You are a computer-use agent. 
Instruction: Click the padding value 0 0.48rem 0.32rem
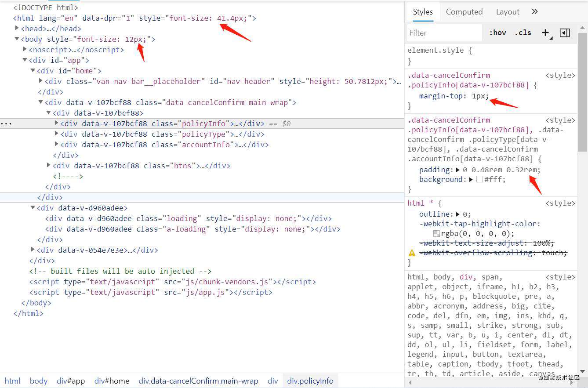(x=501, y=170)
